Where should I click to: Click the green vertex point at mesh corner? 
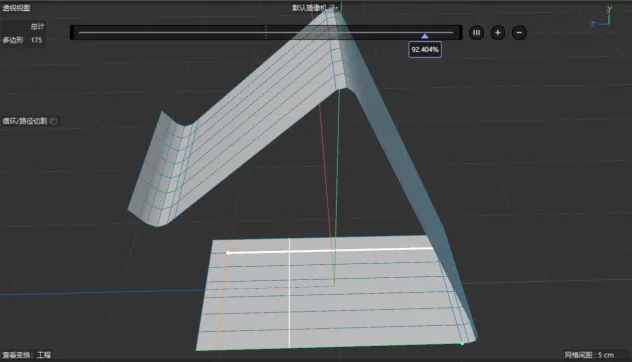(462, 343)
